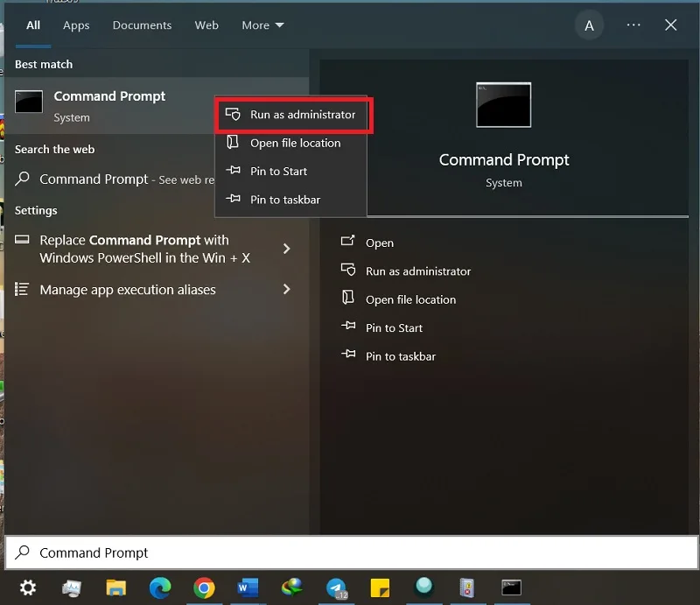Close the search panel with X
The width and height of the screenshot is (700, 605).
(x=670, y=25)
